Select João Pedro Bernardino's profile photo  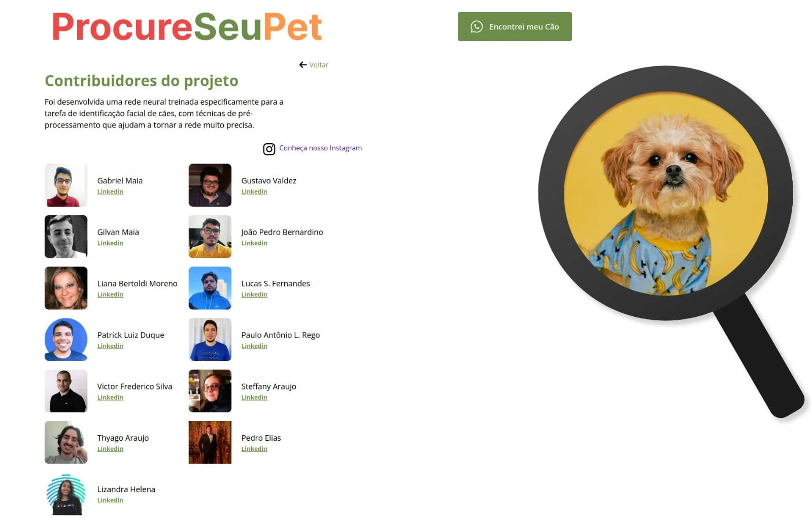(x=210, y=237)
